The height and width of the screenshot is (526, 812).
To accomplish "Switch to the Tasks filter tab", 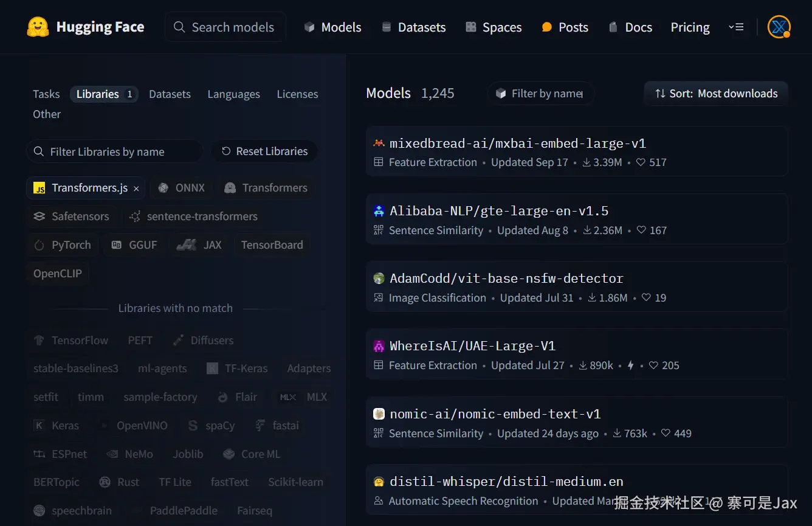I will (46, 94).
